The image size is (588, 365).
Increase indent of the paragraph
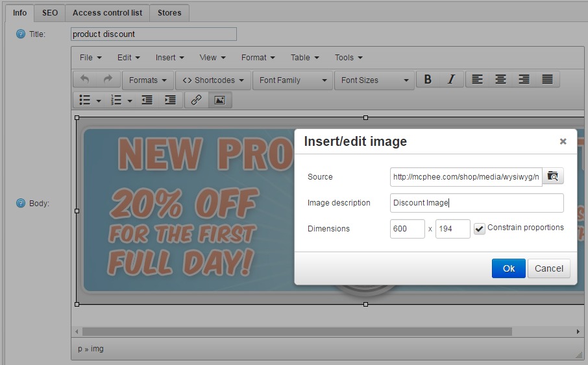coord(170,100)
